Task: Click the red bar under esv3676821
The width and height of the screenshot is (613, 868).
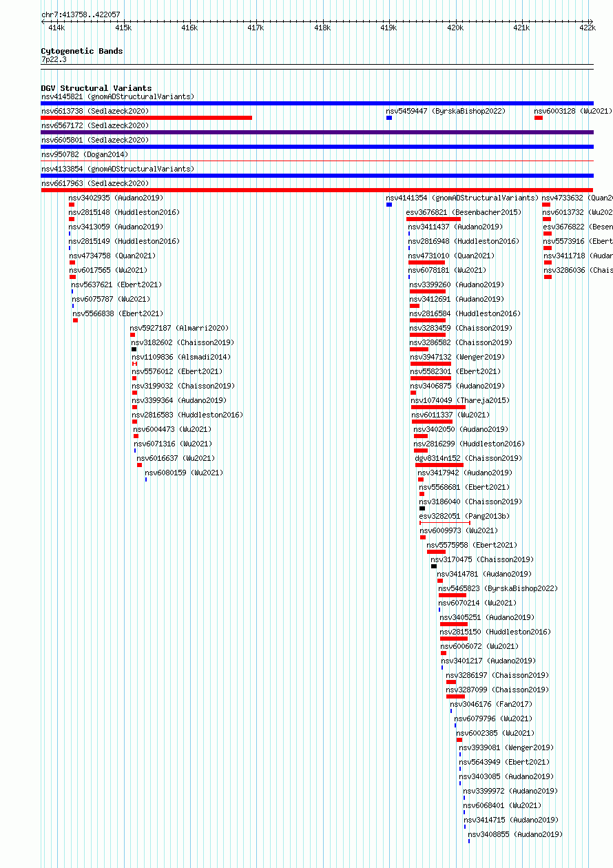Action: 434,219
